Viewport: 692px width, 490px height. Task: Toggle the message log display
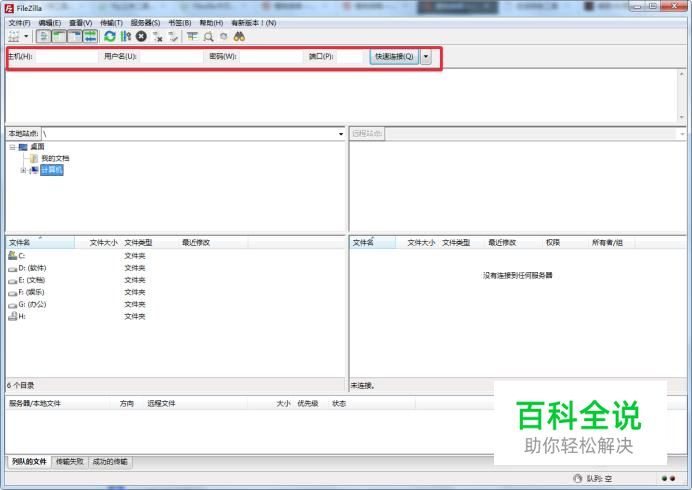coord(43,36)
